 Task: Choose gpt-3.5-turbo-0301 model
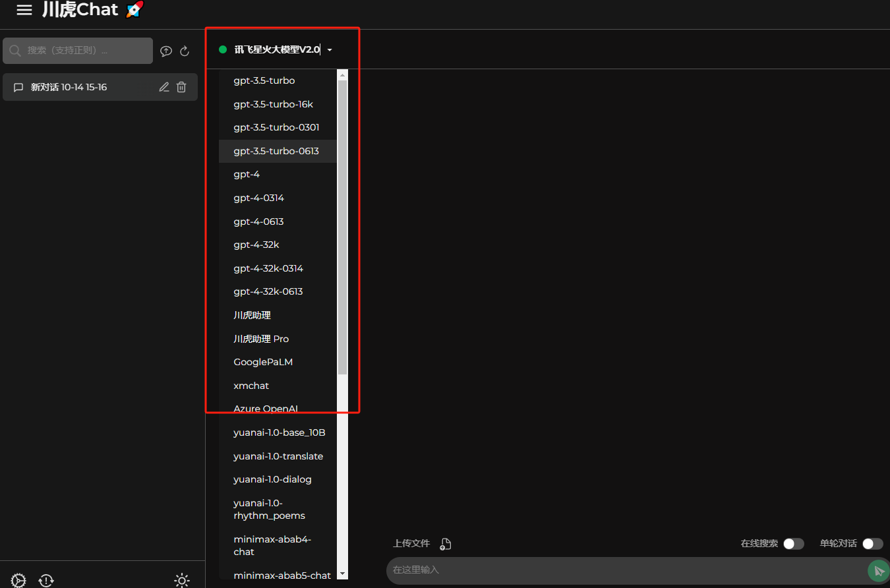pyautogui.click(x=278, y=127)
